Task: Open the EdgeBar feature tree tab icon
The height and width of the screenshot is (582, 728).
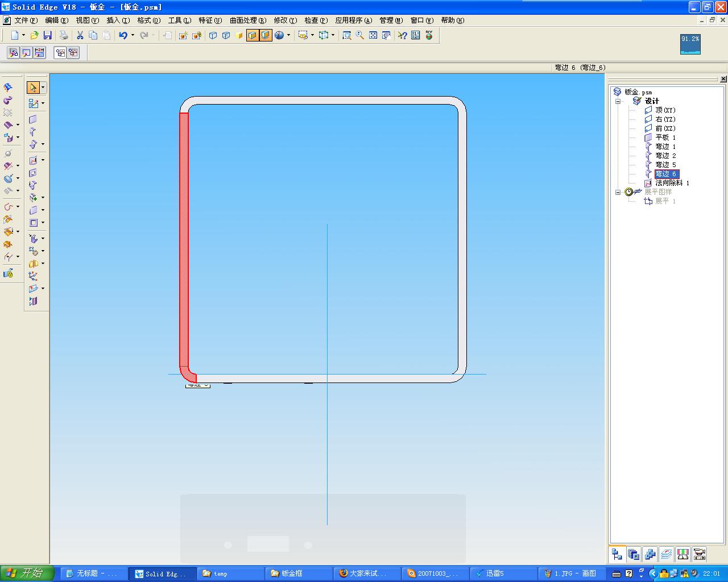Action: [617, 554]
